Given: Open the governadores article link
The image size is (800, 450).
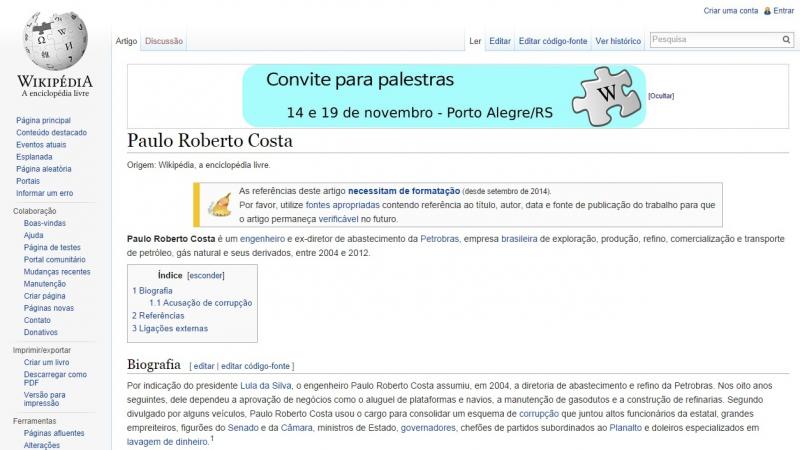Looking at the screenshot, I should point(428,428).
